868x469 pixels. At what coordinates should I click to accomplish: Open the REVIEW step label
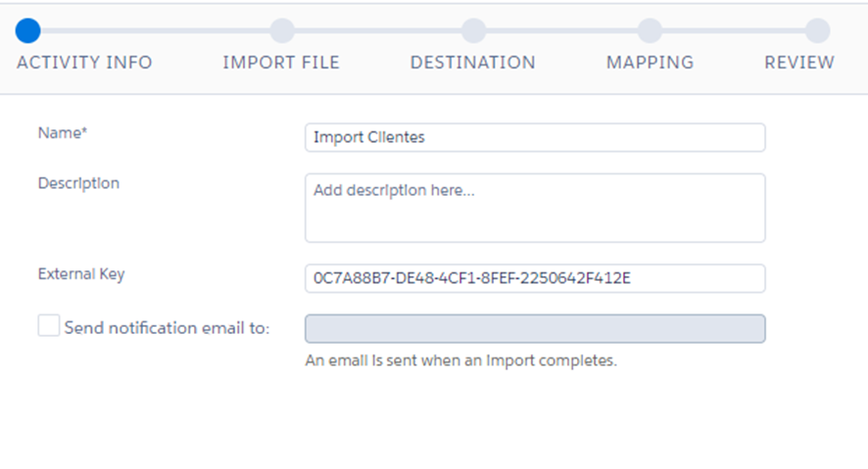tap(799, 63)
